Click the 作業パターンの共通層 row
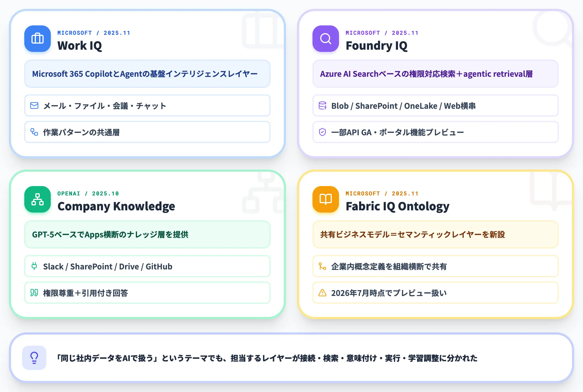 pyautogui.click(x=147, y=132)
